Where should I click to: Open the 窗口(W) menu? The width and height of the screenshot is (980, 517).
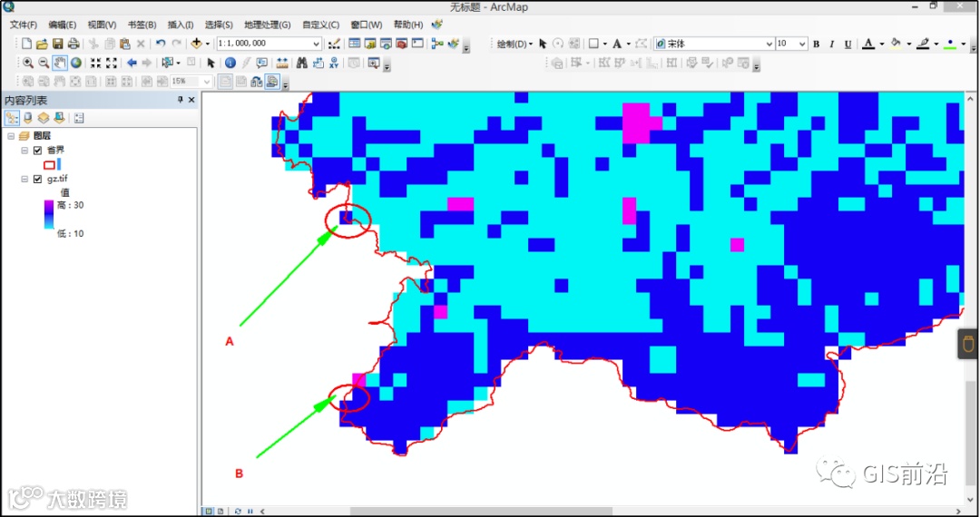click(x=367, y=24)
